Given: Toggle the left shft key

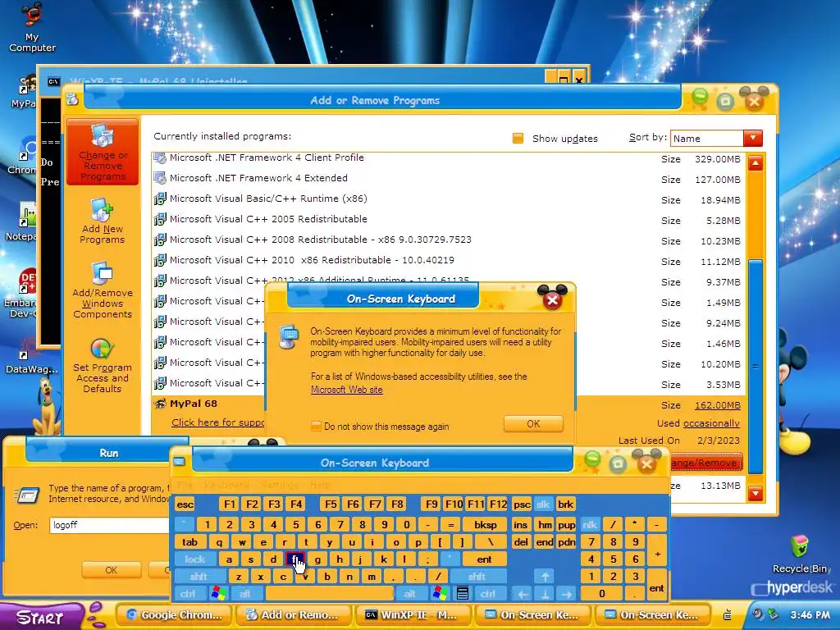Looking at the screenshot, I should coord(199,577).
